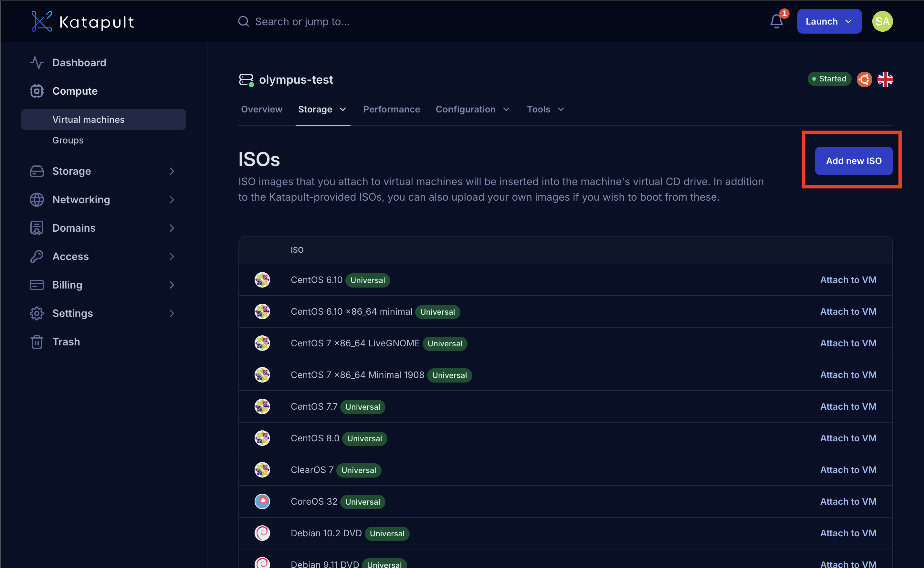924x568 pixels.
Task: Click the server icon beside olympus-test
Action: (246, 79)
